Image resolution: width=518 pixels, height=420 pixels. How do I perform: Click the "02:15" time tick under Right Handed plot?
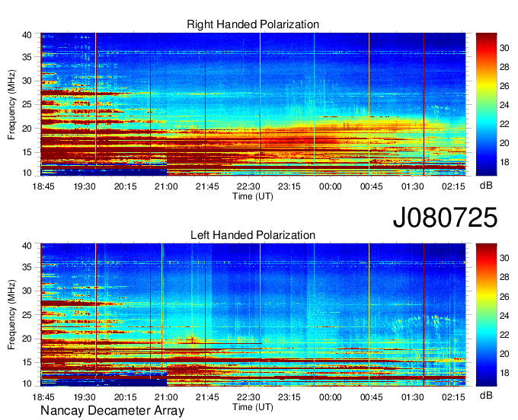tap(453, 186)
